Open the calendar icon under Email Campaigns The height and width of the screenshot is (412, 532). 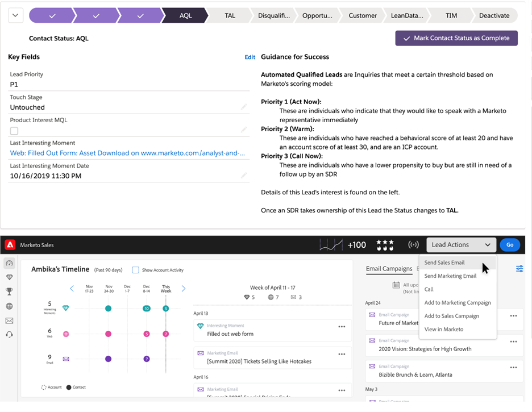pos(396,285)
